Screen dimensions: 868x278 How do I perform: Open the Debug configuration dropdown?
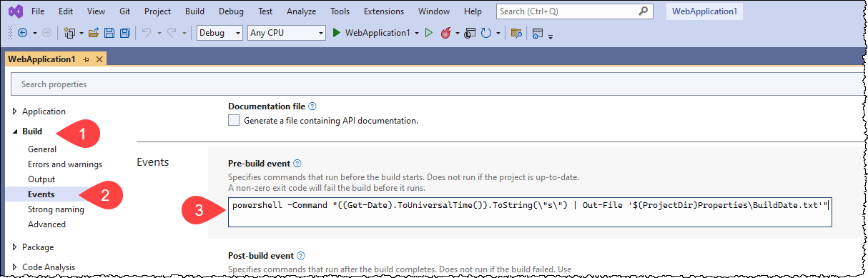[220, 33]
